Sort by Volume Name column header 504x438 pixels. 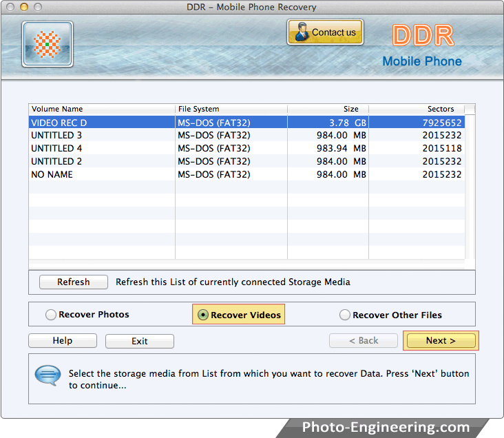[102, 109]
